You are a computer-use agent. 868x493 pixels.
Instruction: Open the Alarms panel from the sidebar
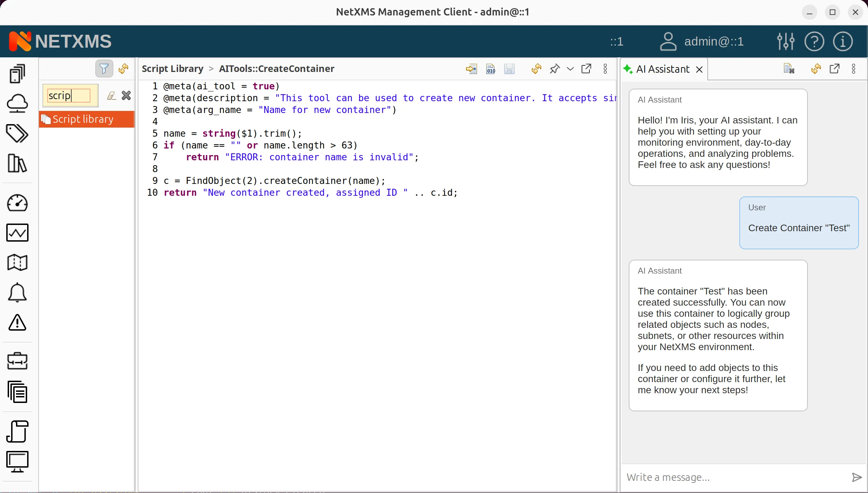click(x=18, y=292)
